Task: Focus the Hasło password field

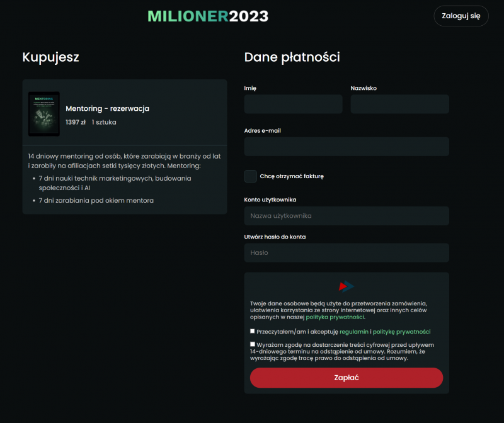Action: [346, 253]
